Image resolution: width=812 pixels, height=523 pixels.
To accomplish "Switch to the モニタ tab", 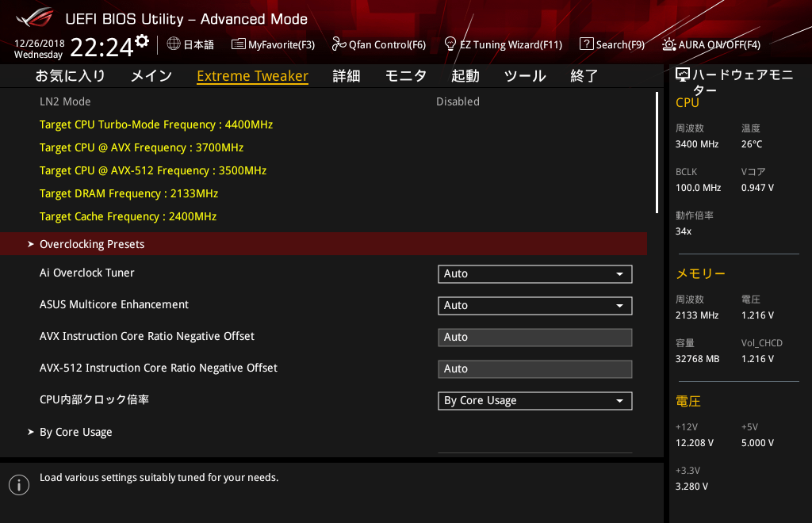I will pos(405,76).
